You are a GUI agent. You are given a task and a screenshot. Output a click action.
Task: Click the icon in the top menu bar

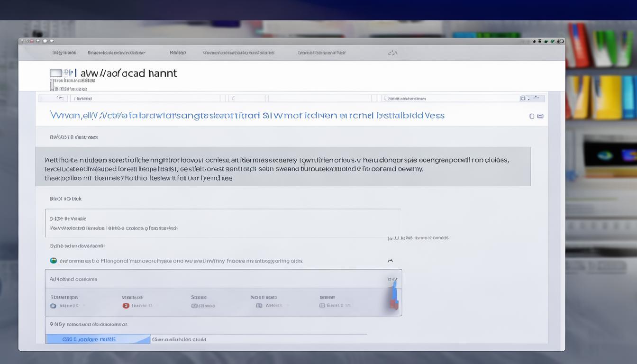coord(392,53)
